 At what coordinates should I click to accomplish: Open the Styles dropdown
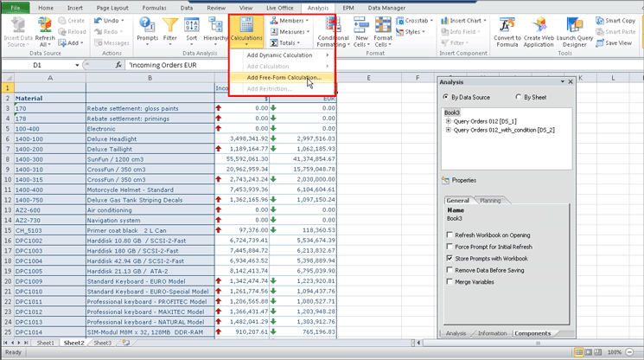tap(424, 32)
